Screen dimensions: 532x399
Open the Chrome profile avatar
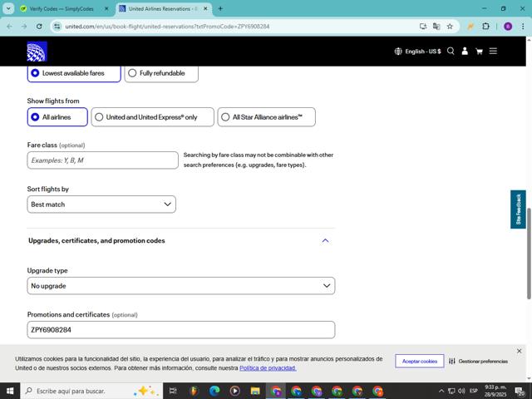pyautogui.click(x=508, y=27)
